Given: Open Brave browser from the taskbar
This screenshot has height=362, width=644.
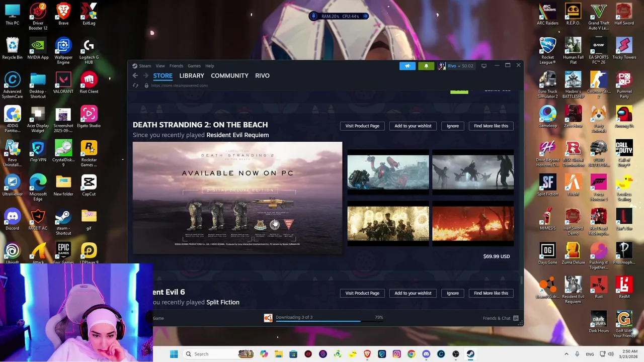Looking at the screenshot, I should coord(367,354).
